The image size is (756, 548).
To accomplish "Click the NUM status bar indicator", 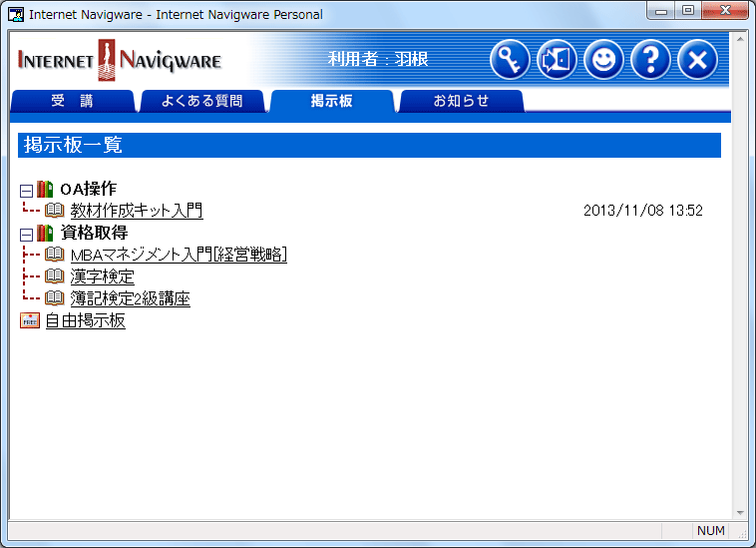I will click(710, 531).
